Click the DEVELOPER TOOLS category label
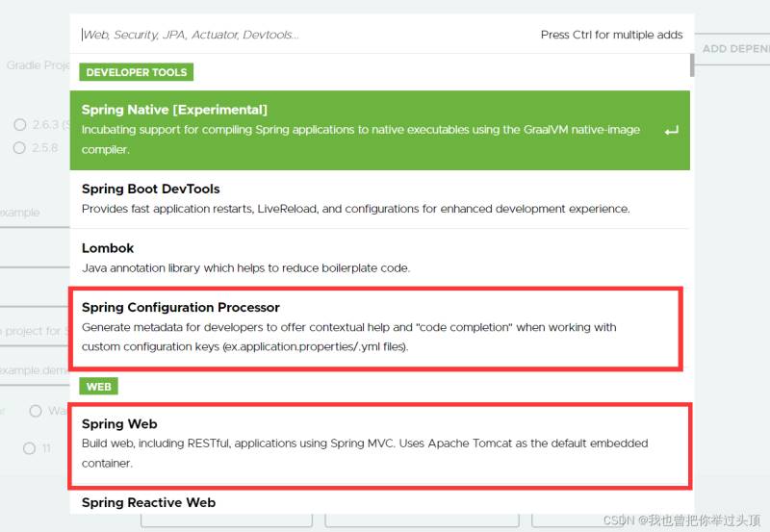Viewport: 770px width, 532px height. (x=137, y=72)
